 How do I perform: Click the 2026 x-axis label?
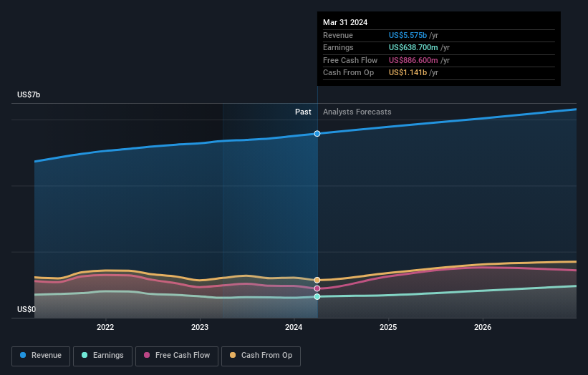pyautogui.click(x=483, y=327)
